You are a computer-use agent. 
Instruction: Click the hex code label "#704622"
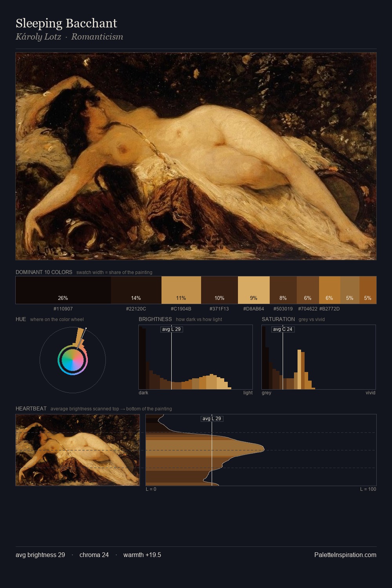click(308, 309)
